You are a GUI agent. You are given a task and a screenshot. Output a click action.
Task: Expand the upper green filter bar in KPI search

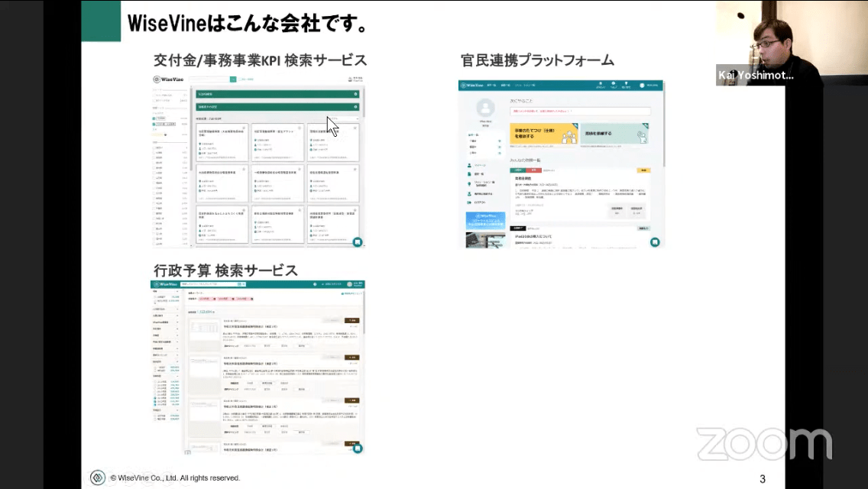point(277,94)
